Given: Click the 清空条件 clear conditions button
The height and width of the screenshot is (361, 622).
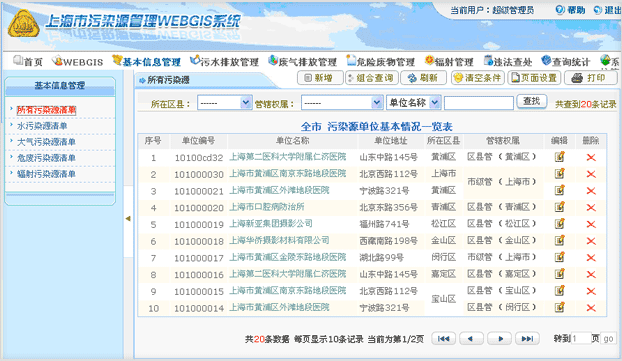Looking at the screenshot, I should coord(478,78).
